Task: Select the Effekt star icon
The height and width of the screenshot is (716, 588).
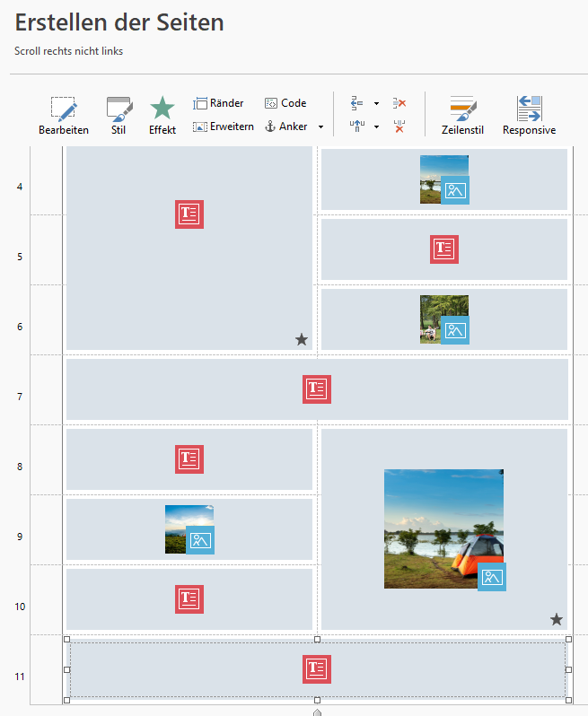Action: tap(162, 117)
